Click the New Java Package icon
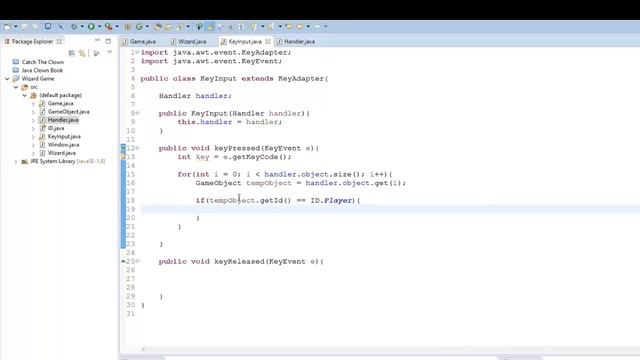640x360 pixels. click(128, 27)
